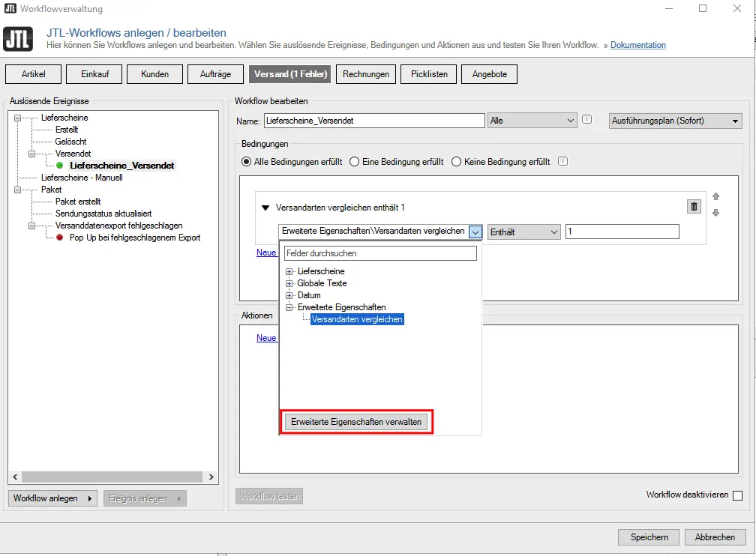Switch to the Kunden tab
Screen dimensions: 756x556
[x=154, y=74]
